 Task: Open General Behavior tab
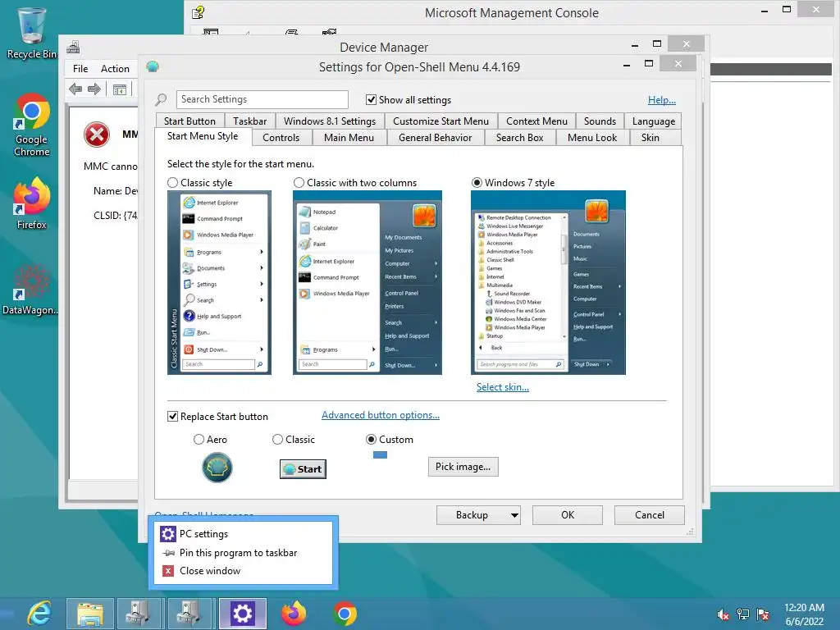(x=435, y=138)
